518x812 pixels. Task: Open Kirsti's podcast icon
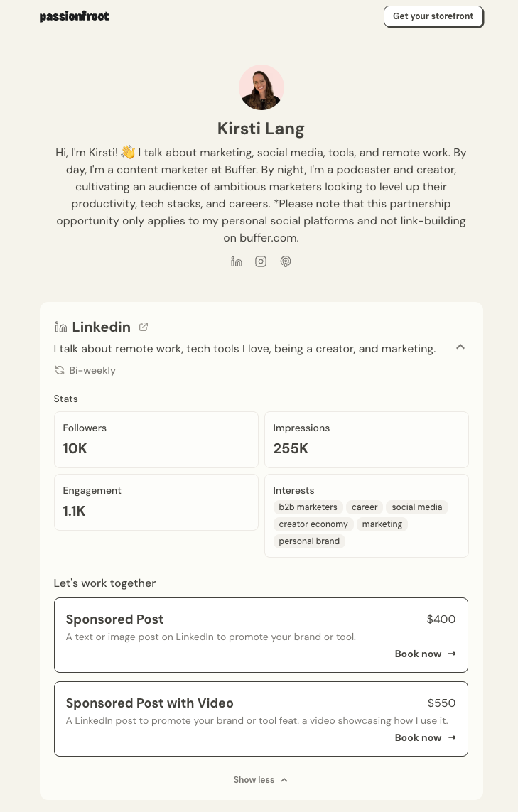click(286, 261)
